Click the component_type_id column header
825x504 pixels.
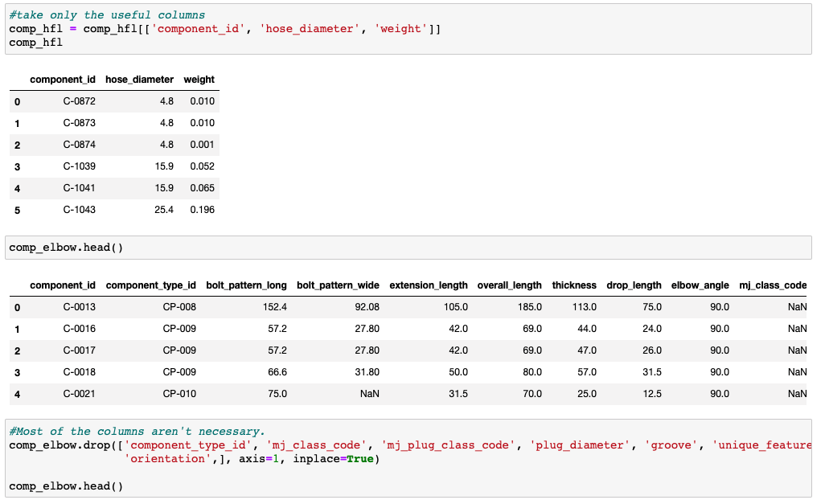pos(151,285)
